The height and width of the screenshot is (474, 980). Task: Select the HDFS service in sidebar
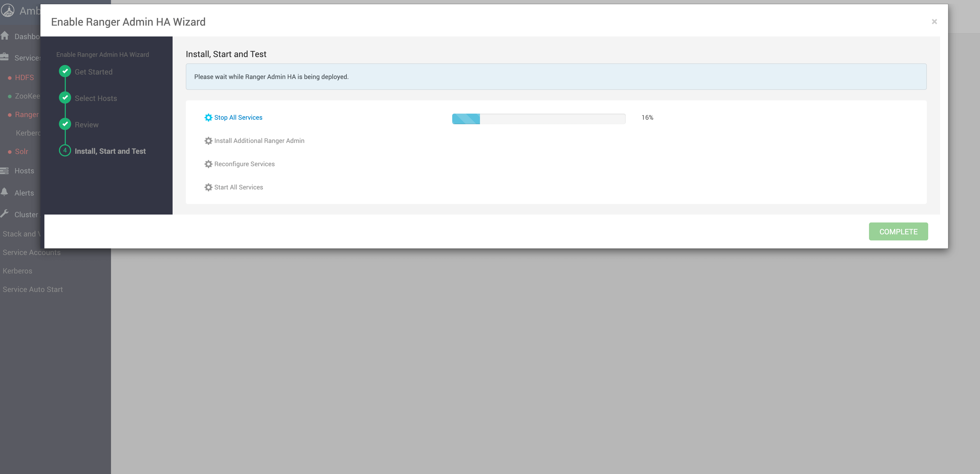tap(24, 78)
